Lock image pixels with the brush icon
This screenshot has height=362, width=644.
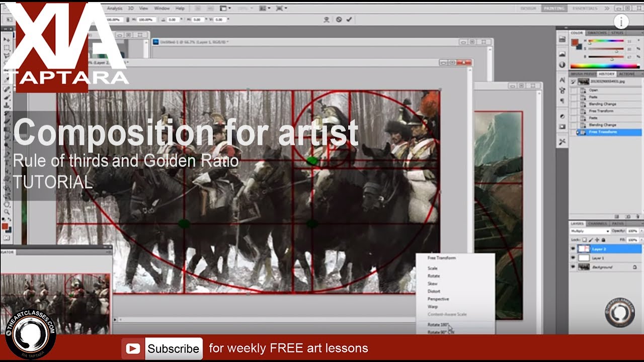pyautogui.click(x=591, y=240)
